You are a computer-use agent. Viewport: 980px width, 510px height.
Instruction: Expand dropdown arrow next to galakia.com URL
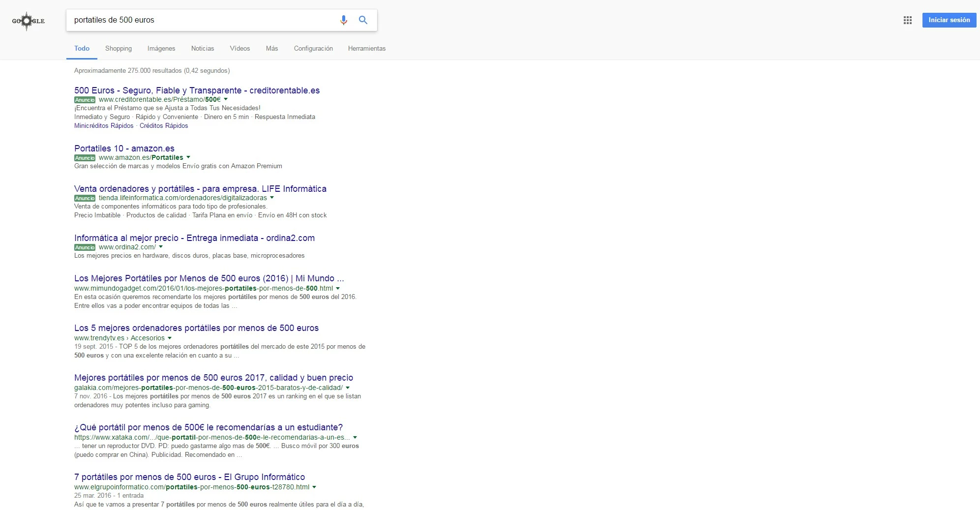point(348,388)
